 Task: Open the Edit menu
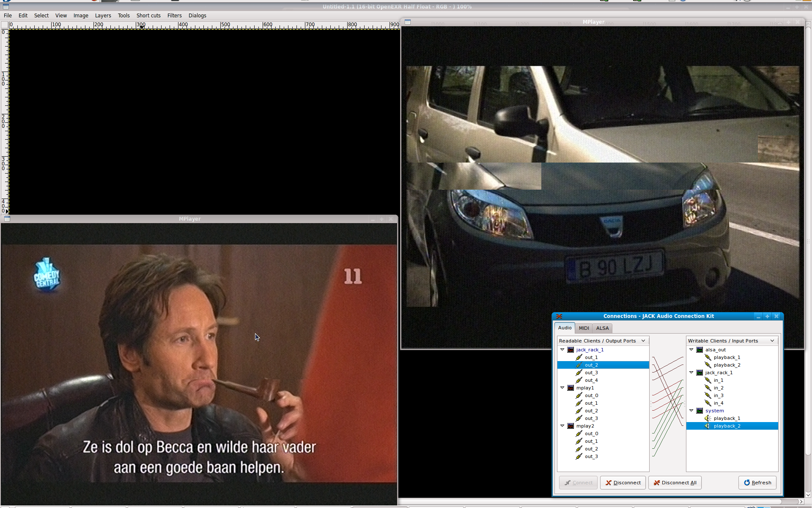pos(23,16)
